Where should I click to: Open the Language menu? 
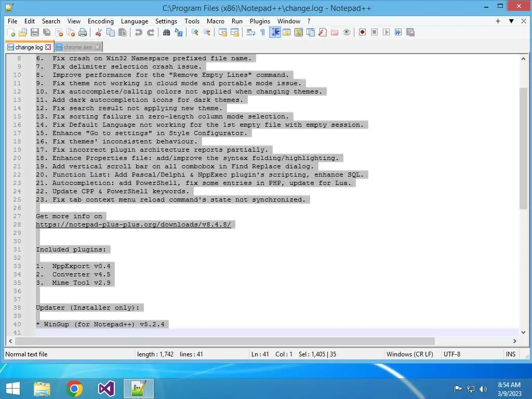click(135, 21)
